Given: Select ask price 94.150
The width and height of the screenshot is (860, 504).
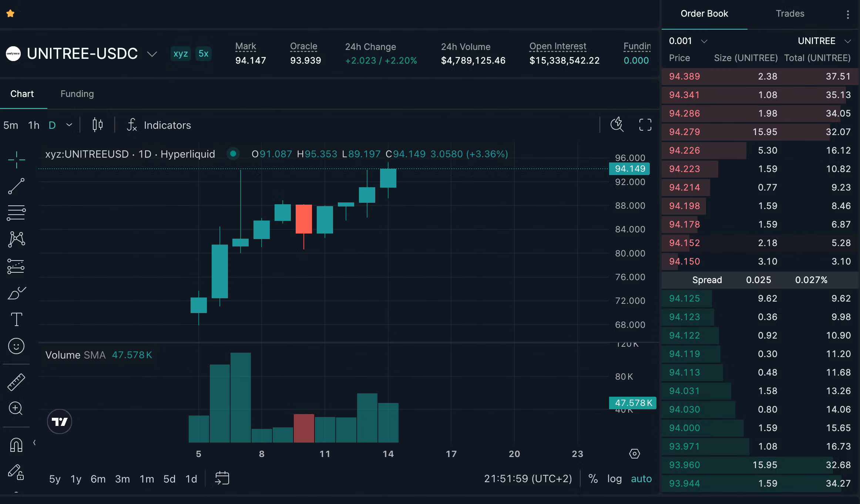Looking at the screenshot, I should tap(685, 261).
